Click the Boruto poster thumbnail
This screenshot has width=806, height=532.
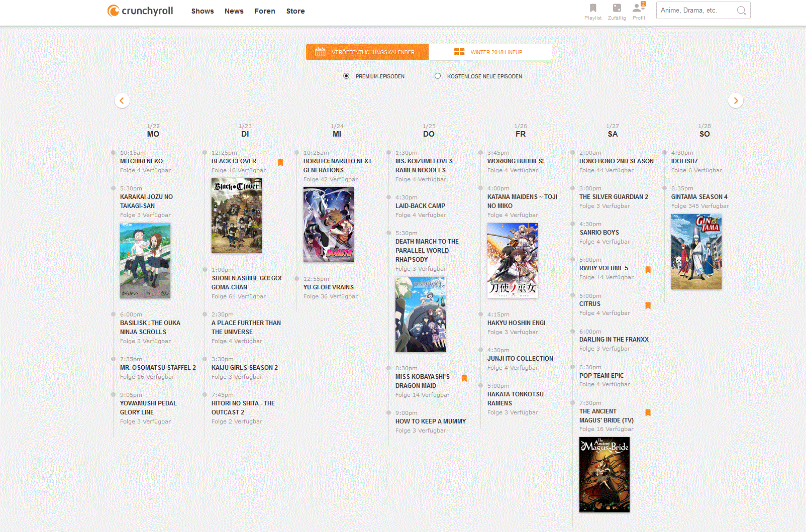(329, 225)
